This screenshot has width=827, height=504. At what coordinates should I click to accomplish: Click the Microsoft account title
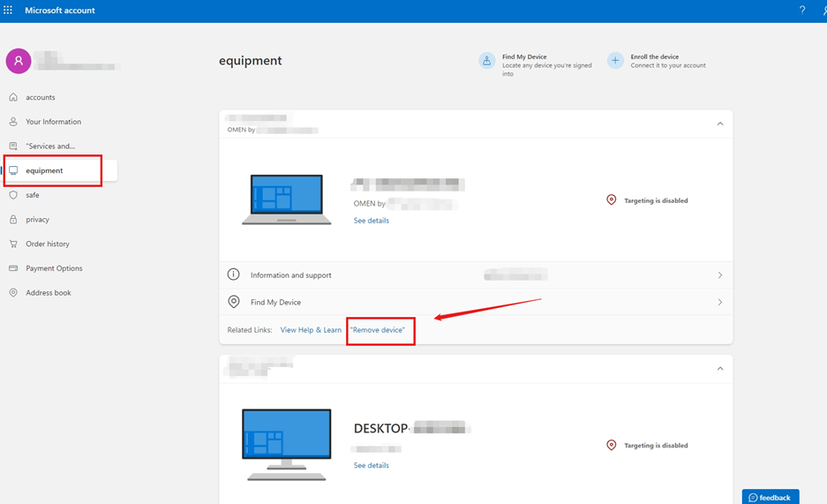point(60,10)
